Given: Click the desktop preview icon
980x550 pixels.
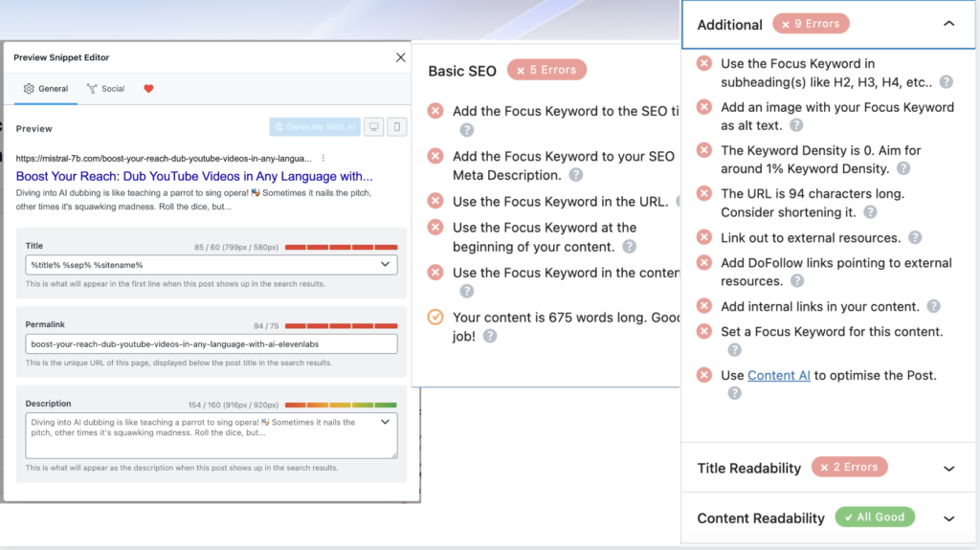Looking at the screenshot, I should click(372, 127).
